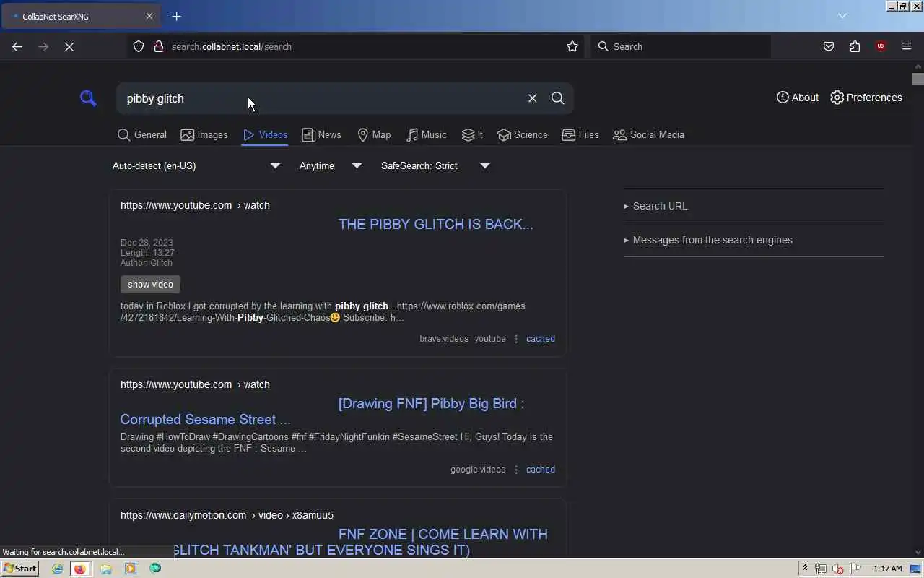Image resolution: width=924 pixels, height=578 pixels.
Task: Open the media player taskbar icon
Action: click(131, 569)
